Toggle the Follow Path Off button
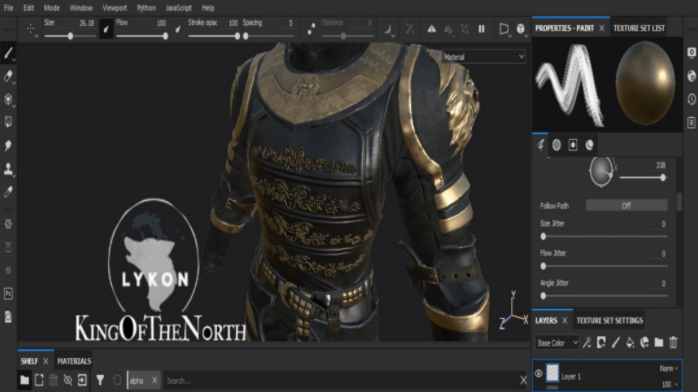Screen dimensions: 698x392 tap(626, 206)
